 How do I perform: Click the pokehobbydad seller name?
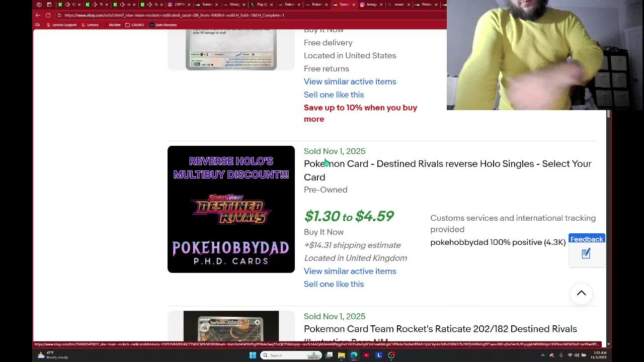point(459,242)
